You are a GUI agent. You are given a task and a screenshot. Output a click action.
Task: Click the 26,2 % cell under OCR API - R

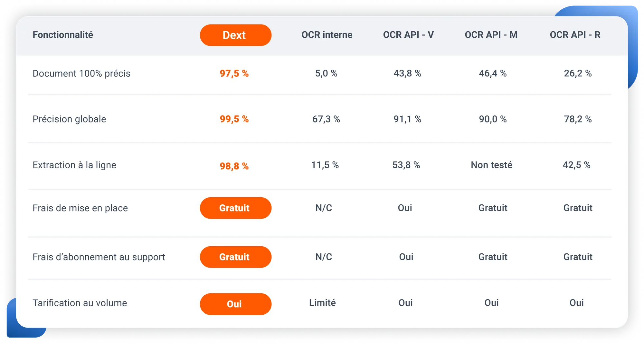tap(578, 74)
